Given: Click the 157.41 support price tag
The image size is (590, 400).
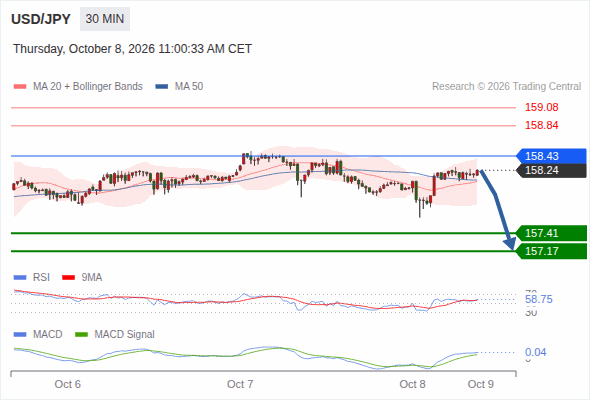Looking at the screenshot, I should (x=551, y=233).
